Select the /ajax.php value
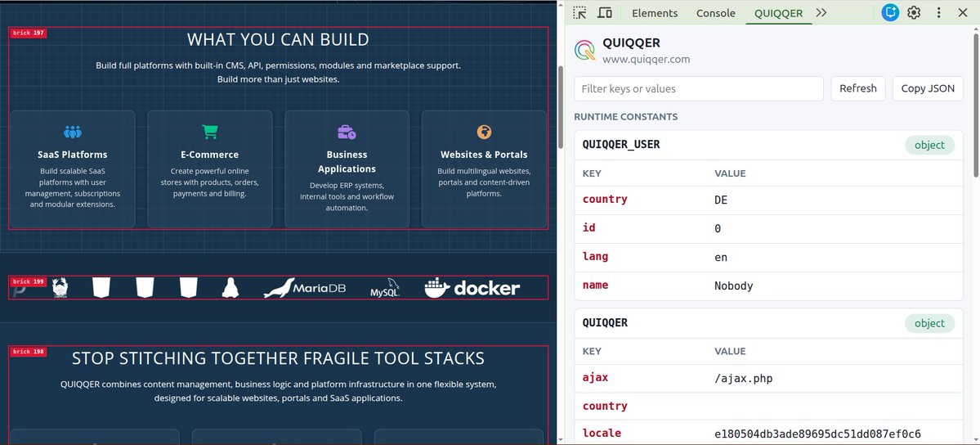 pyautogui.click(x=743, y=379)
